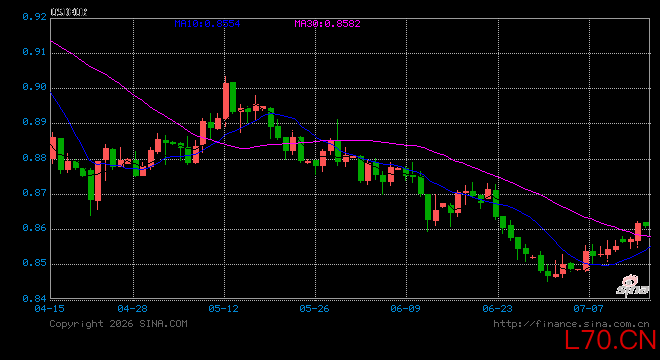Open the http://finance.sina.com.cn link text
This screenshot has width=660, height=360.
click(571, 324)
